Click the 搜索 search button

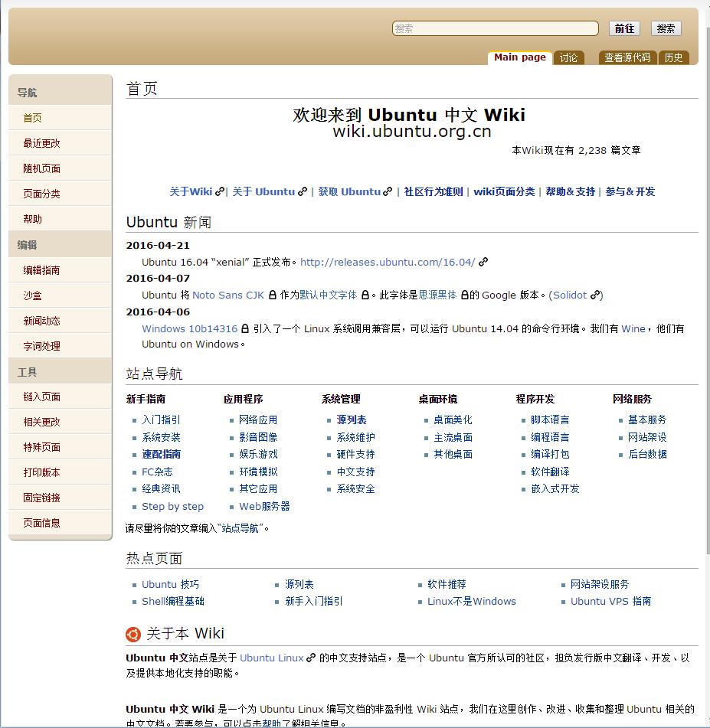pos(666,28)
